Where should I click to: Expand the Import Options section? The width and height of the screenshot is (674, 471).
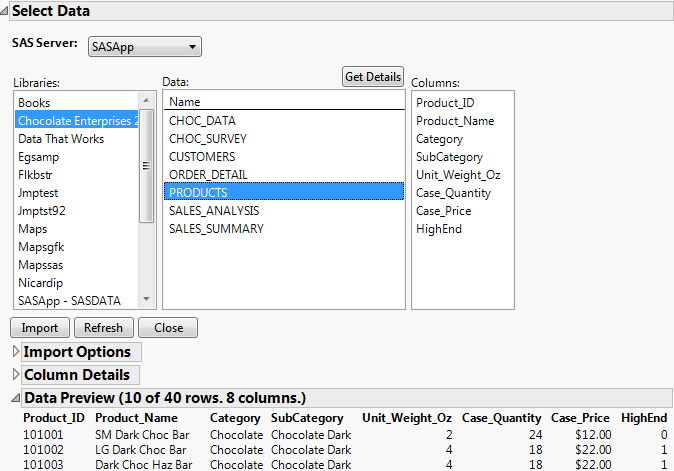click(x=15, y=352)
